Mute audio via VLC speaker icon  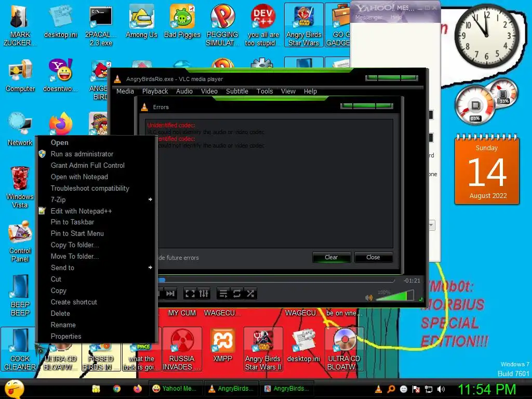[x=369, y=298]
